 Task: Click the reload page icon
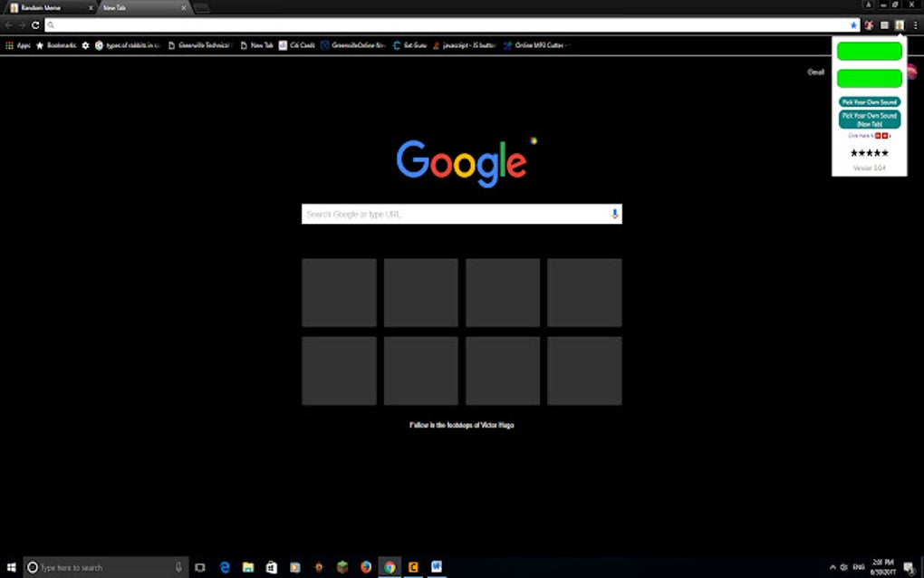[34, 25]
